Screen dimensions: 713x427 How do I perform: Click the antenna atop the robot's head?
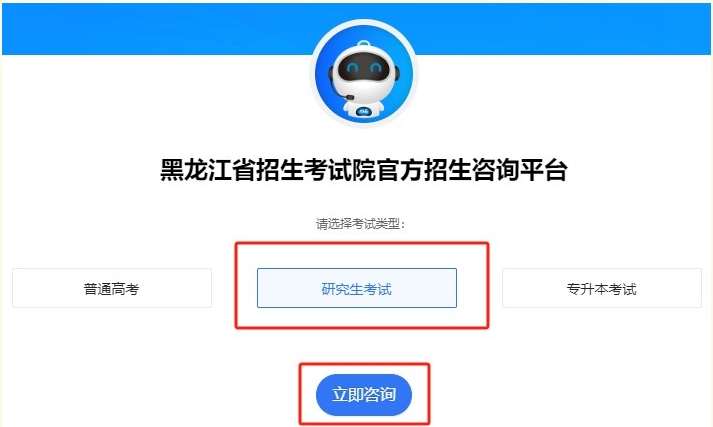[x=363, y=44]
